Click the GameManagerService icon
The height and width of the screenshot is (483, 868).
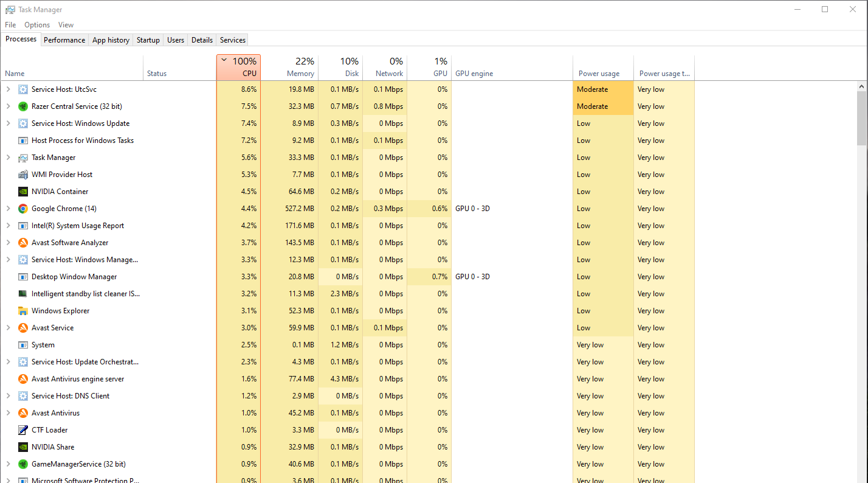pyautogui.click(x=23, y=464)
